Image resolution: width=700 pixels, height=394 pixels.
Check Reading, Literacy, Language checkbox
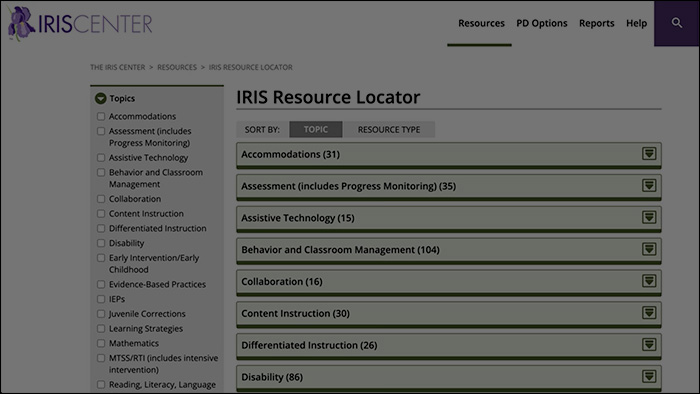pyautogui.click(x=101, y=385)
